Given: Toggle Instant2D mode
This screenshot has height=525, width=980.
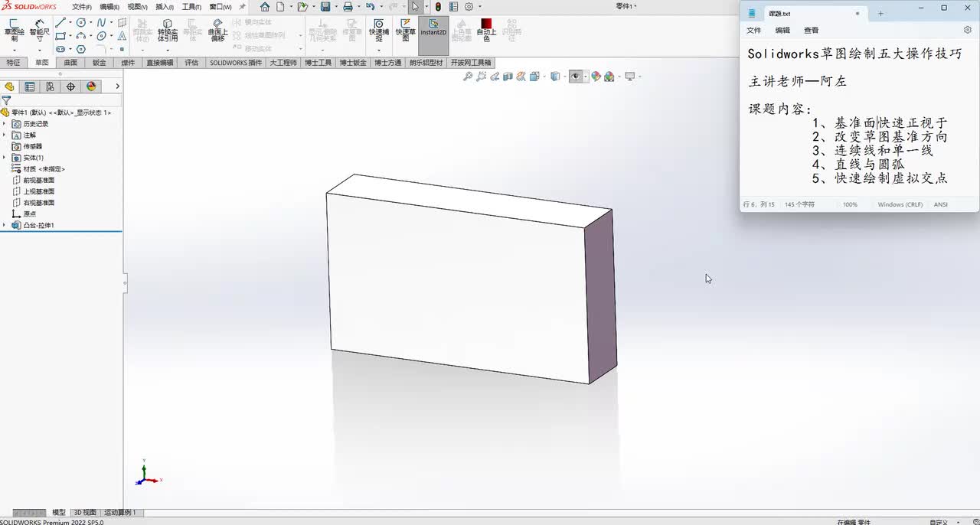Looking at the screenshot, I should (433, 35).
